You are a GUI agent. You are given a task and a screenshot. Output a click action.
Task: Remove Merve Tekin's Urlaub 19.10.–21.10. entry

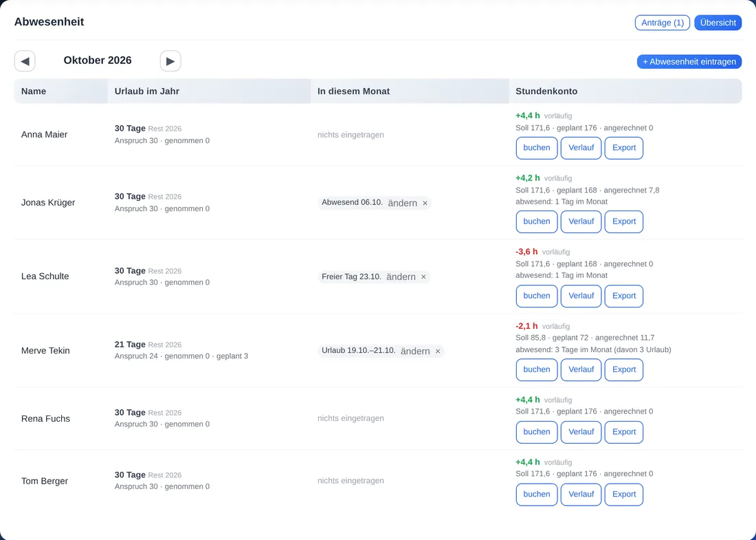(x=437, y=352)
